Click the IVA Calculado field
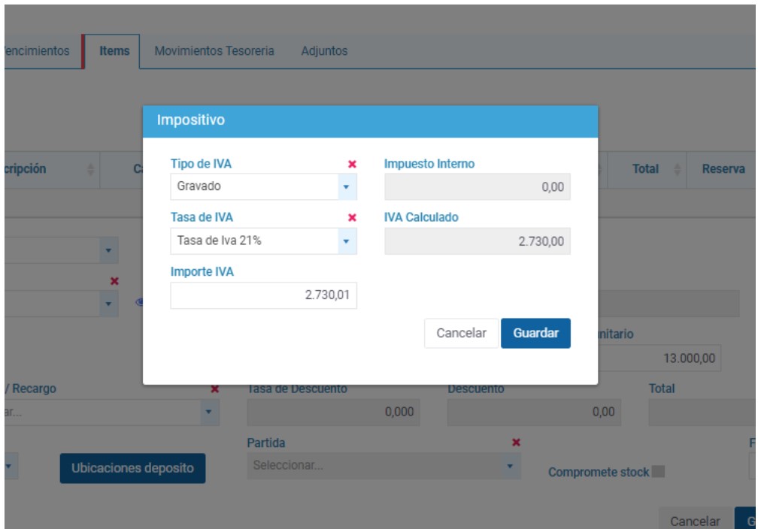This screenshot has height=532, width=761. [478, 241]
